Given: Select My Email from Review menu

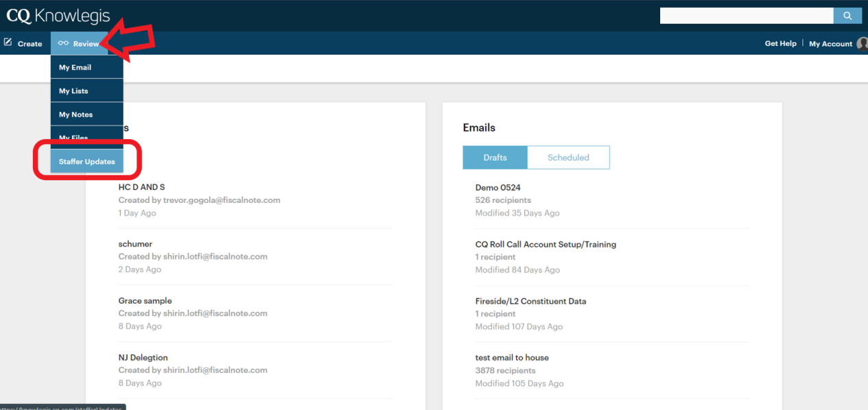Looking at the screenshot, I should coord(75,67).
